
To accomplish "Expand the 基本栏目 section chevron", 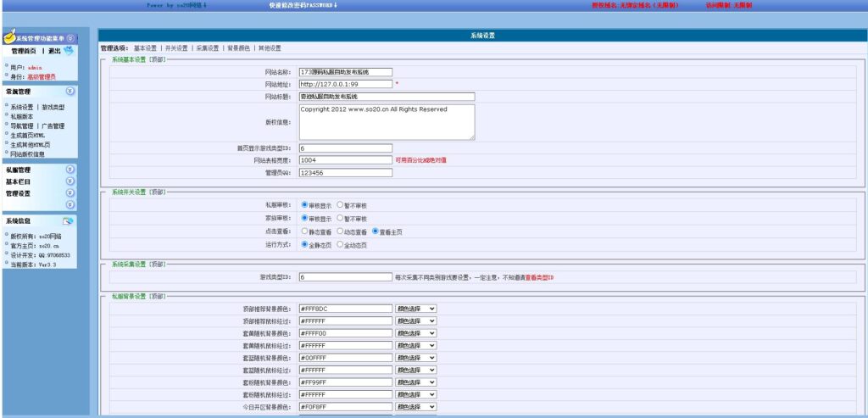I will [x=70, y=181].
